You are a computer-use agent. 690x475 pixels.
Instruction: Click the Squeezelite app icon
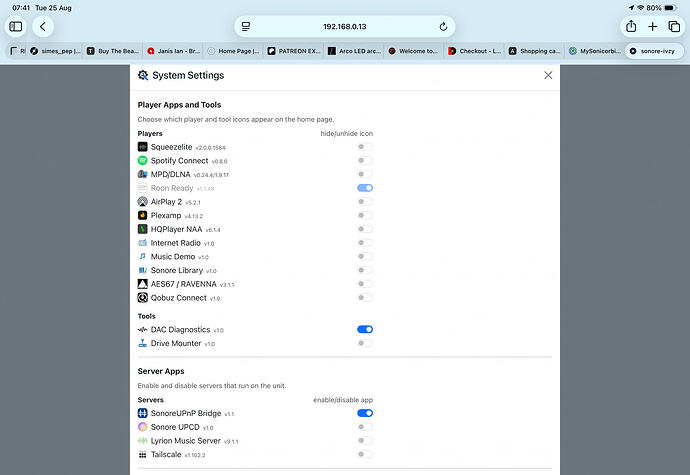tap(143, 147)
